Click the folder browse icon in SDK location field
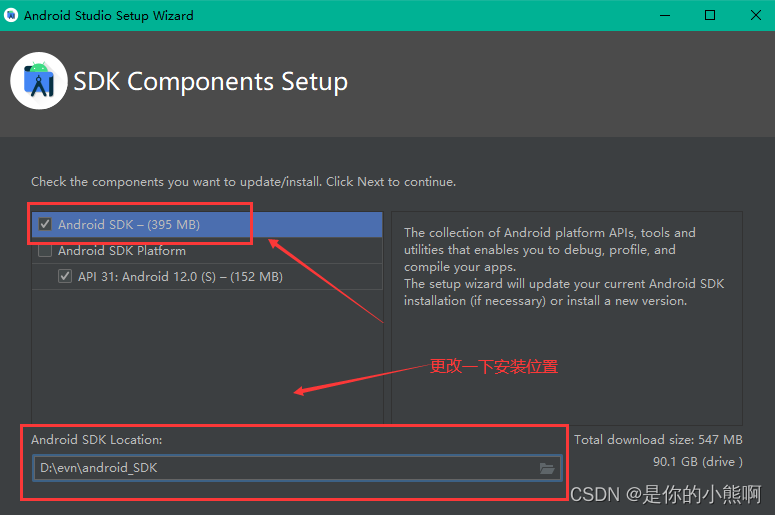 pyautogui.click(x=547, y=468)
